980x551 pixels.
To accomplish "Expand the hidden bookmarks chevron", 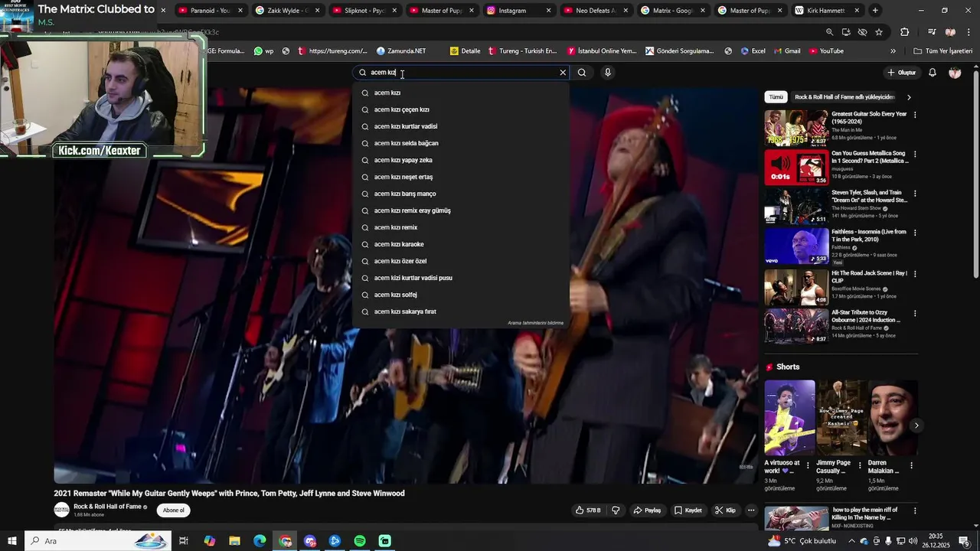I will pos(893,51).
